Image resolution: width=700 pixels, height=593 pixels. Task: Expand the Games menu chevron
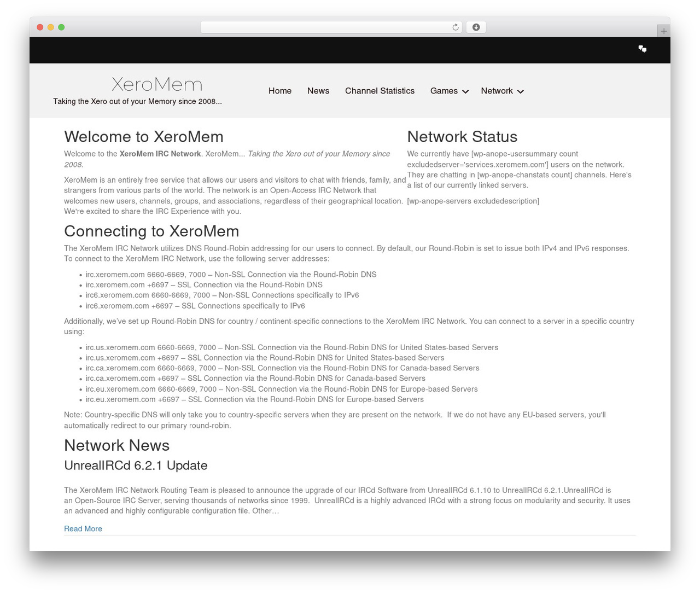[x=465, y=91]
